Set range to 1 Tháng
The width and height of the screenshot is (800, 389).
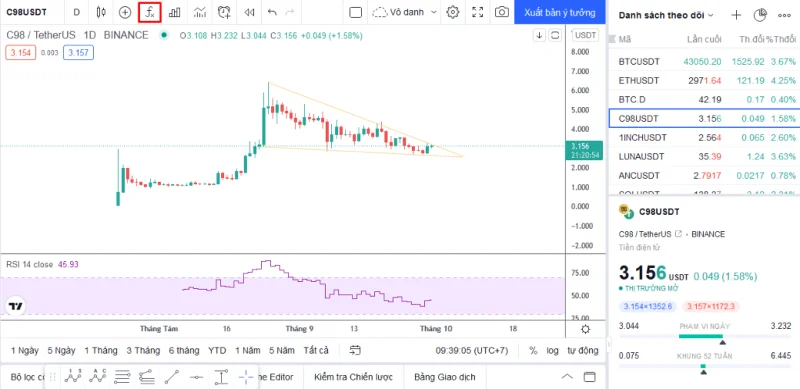[101, 351]
